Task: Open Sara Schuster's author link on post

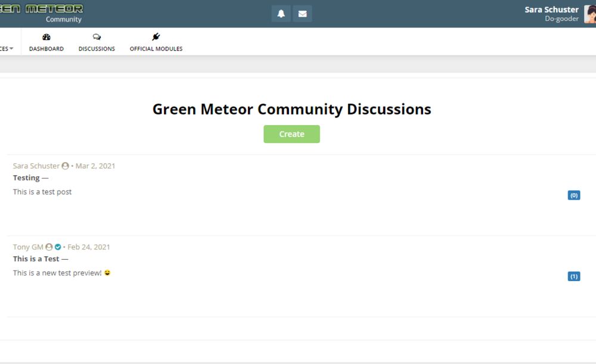Action: [x=36, y=166]
